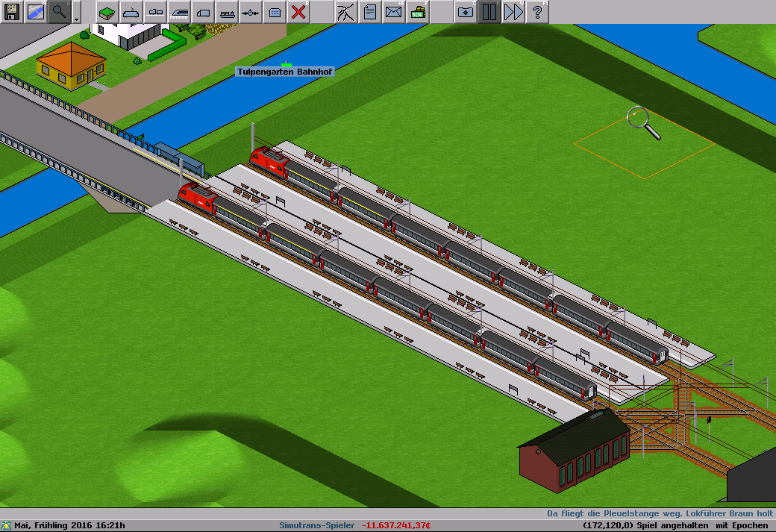Open the lists document icon
Screen dimensions: 776x532
click(370, 11)
